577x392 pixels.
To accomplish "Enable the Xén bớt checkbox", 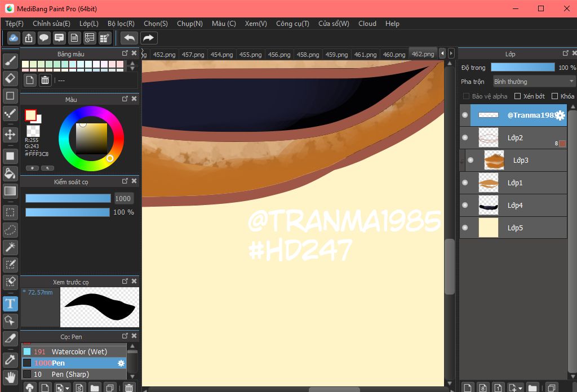I will 517,96.
